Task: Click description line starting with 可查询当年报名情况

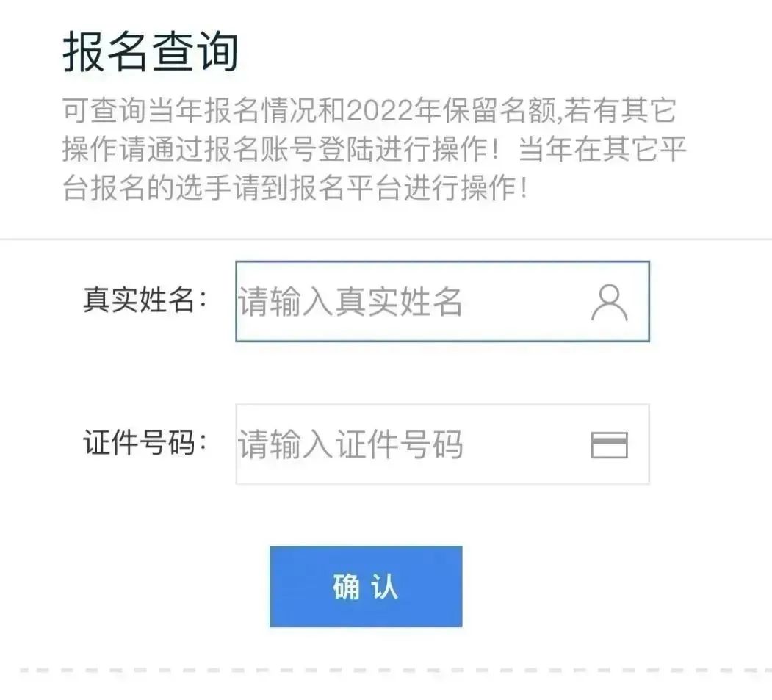Action: tap(369, 110)
